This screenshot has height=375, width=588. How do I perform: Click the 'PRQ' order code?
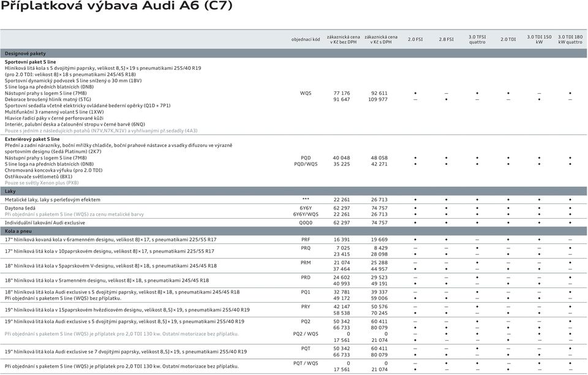pos(306,248)
